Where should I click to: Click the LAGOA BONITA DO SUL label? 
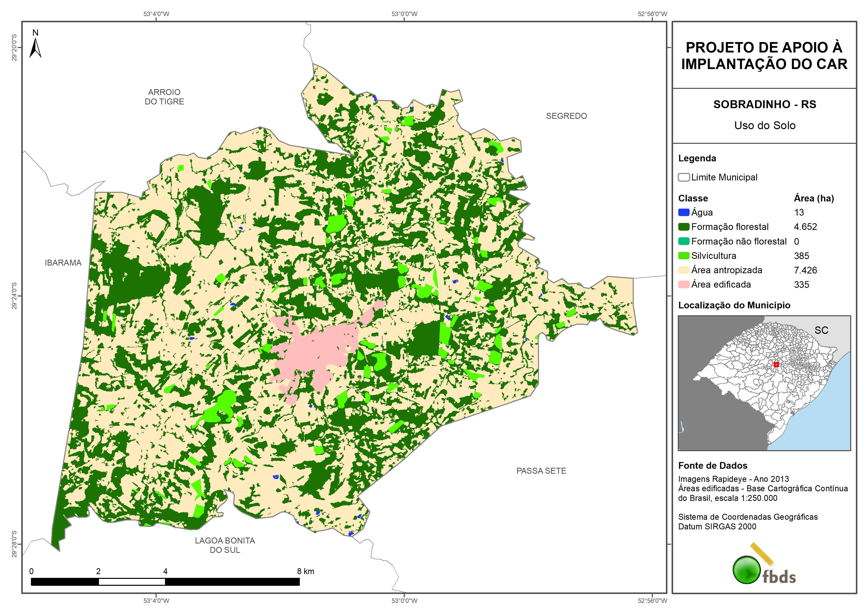pos(225,545)
